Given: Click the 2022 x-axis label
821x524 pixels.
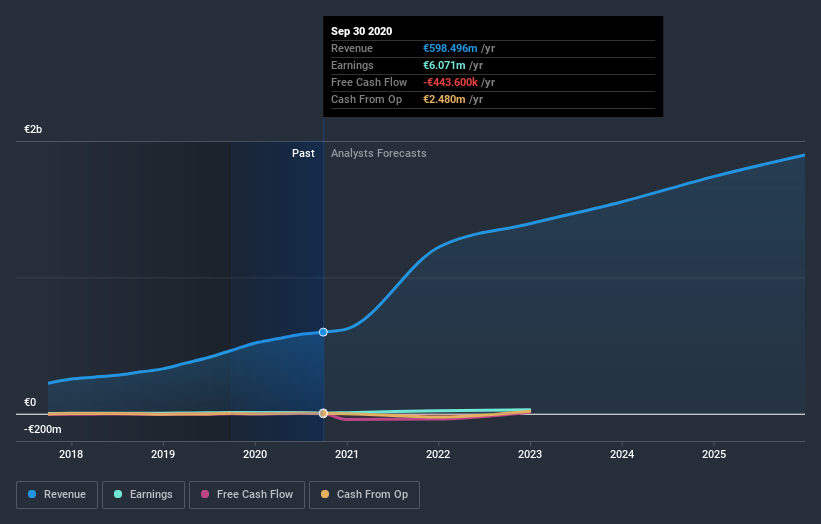Looking at the screenshot, I should [438, 454].
